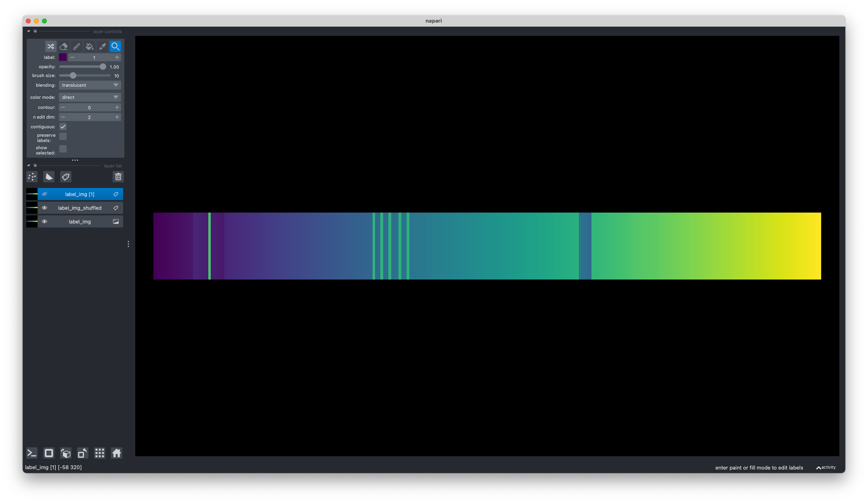Shuffle the label colors
The height and width of the screenshot is (503, 868).
point(50,46)
